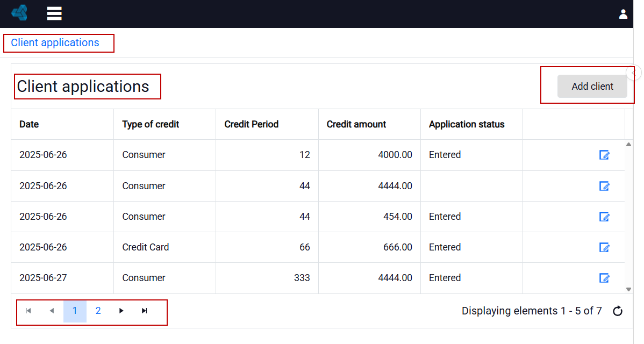Open the hamburger navigation menu

click(x=54, y=13)
